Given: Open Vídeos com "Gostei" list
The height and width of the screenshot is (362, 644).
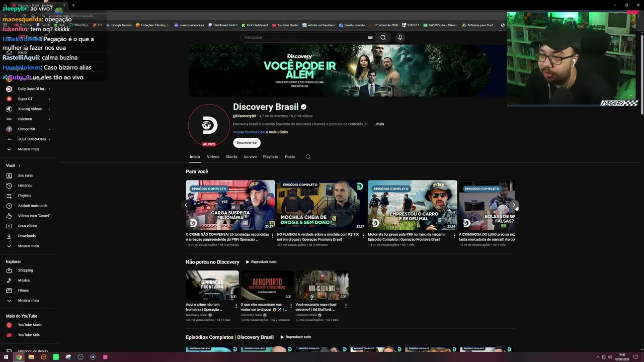Looking at the screenshot, I should [x=34, y=216].
